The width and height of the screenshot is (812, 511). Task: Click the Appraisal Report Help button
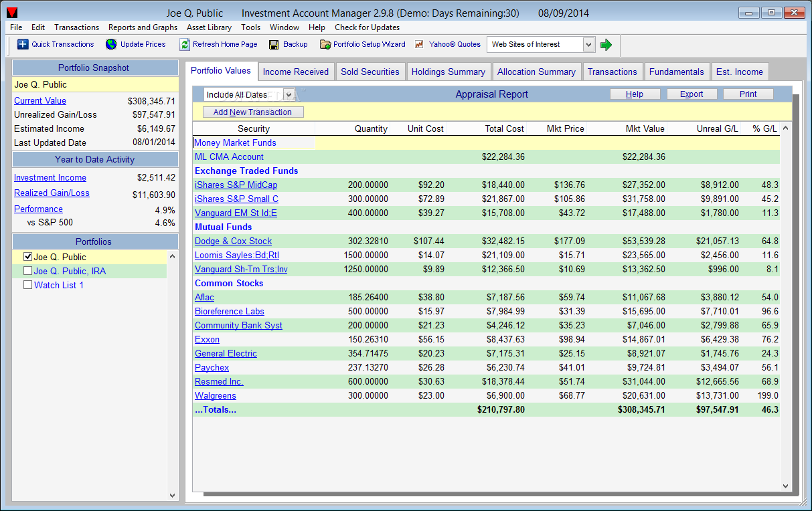635,94
